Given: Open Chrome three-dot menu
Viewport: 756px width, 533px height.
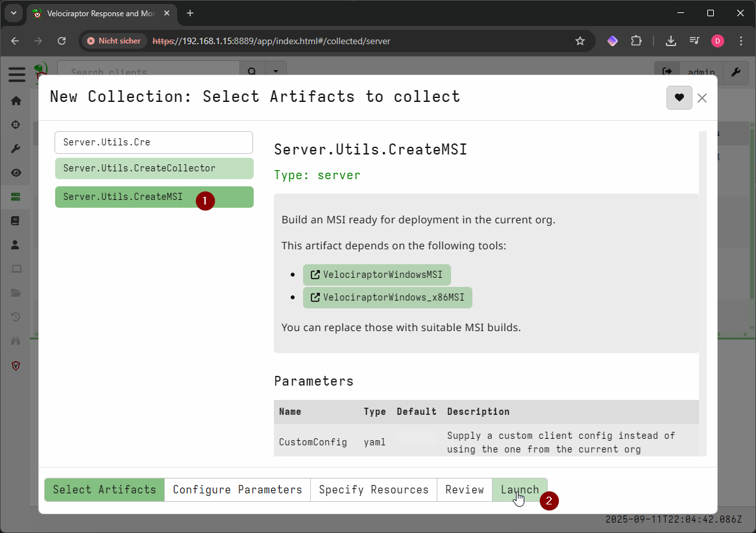Looking at the screenshot, I should tap(741, 41).
